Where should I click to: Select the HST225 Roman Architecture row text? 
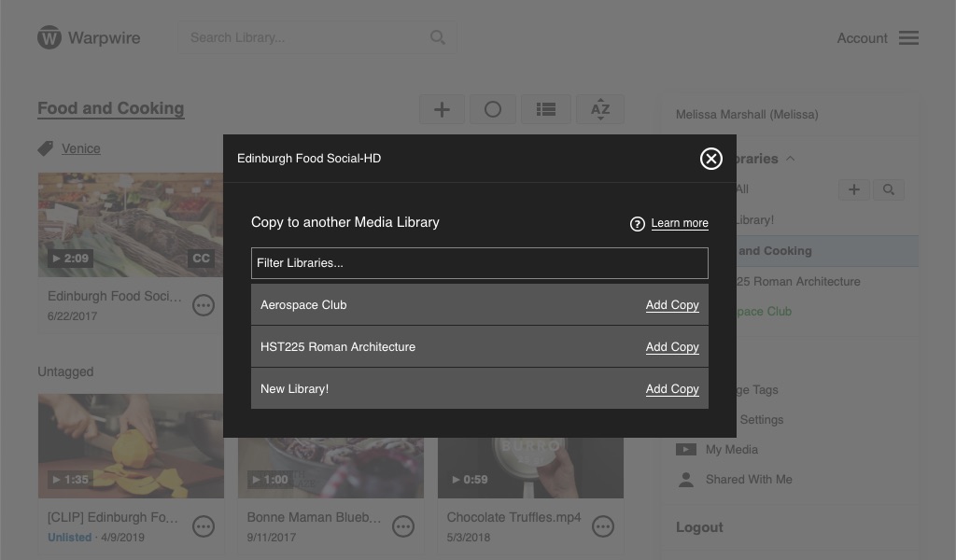(338, 346)
